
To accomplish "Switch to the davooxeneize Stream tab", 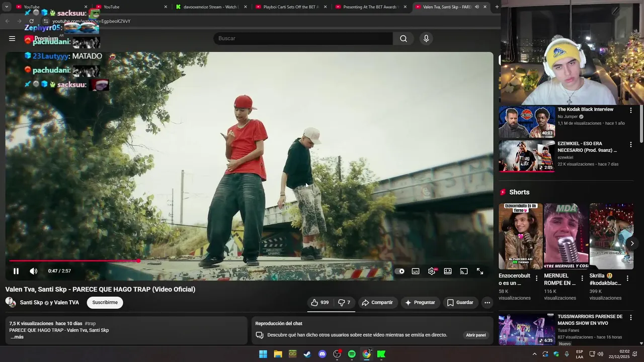I will 211,7.
